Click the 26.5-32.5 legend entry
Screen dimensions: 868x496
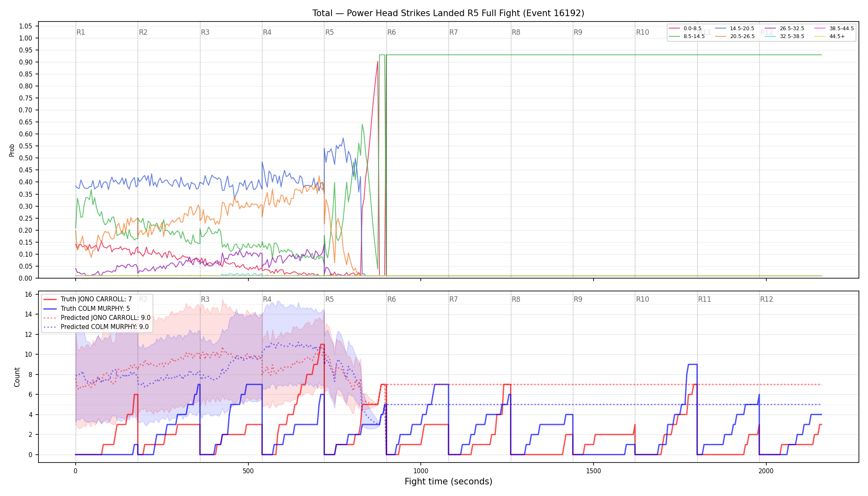[785, 29]
